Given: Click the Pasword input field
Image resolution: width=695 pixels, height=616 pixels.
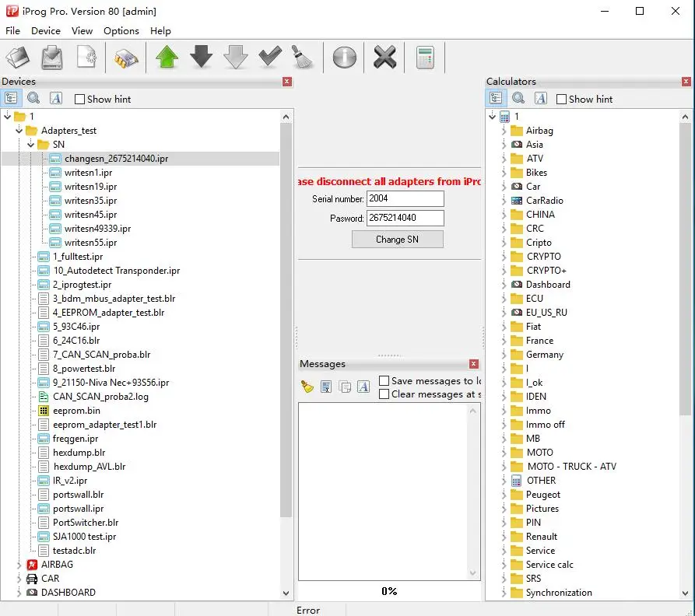Looking at the screenshot, I should point(405,218).
